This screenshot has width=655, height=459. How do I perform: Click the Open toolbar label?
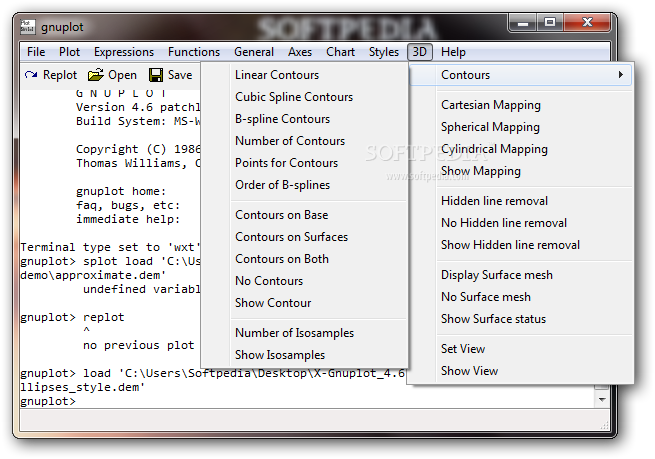point(122,75)
